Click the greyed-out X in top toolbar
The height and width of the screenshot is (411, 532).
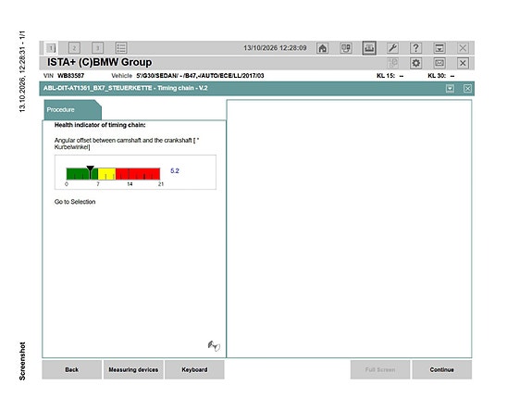point(463,48)
